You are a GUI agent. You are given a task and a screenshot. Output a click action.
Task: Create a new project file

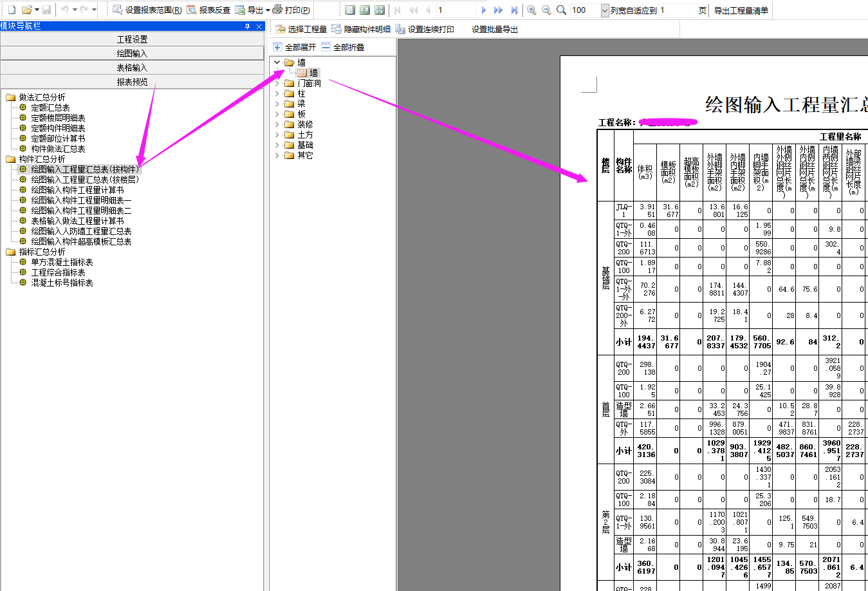12,10
